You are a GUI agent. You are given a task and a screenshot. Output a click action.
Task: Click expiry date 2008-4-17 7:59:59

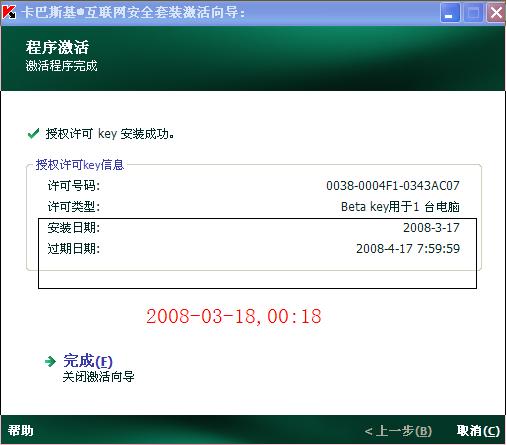point(408,249)
